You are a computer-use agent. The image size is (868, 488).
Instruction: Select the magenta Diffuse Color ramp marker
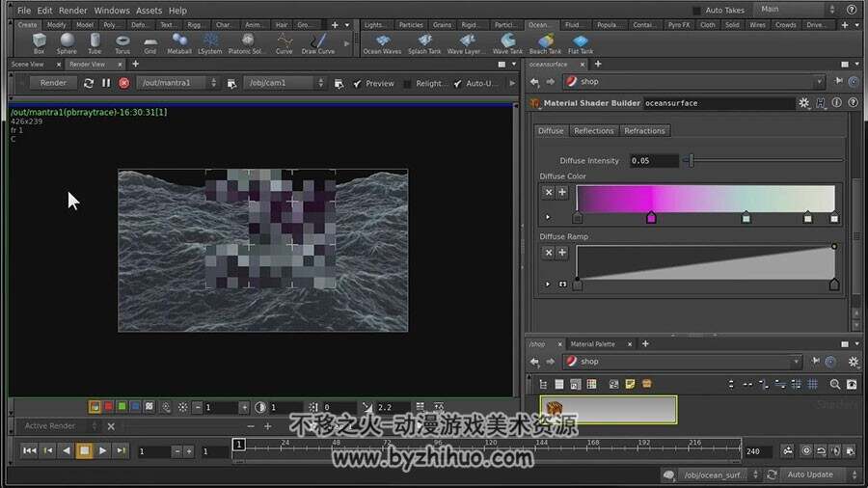(x=651, y=218)
